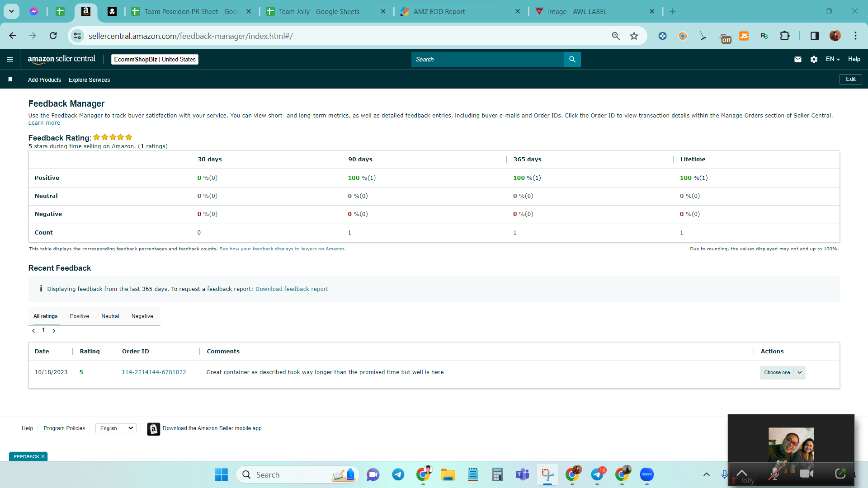Select the All ratings tab
Viewport: 868px width, 488px height.
click(46, 316)
